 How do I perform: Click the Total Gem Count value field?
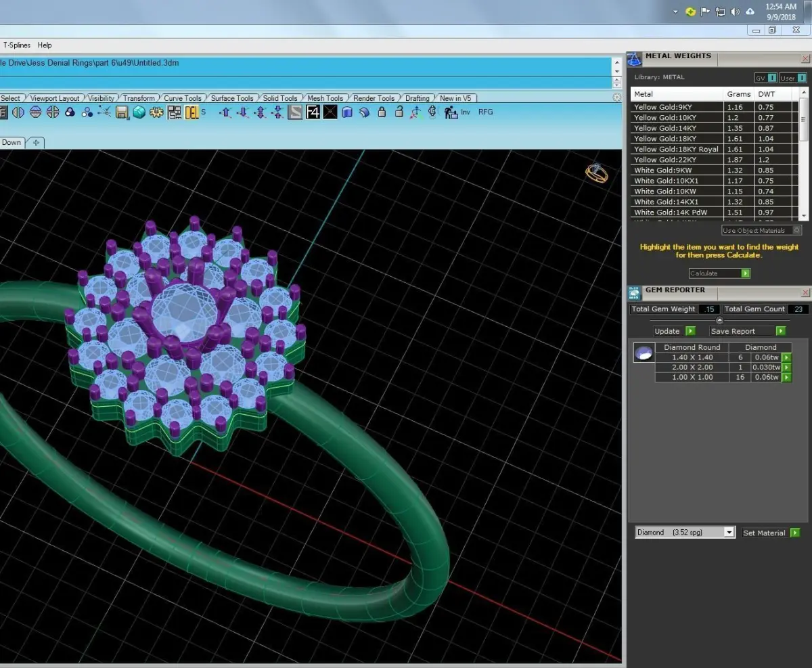point(798,309)
